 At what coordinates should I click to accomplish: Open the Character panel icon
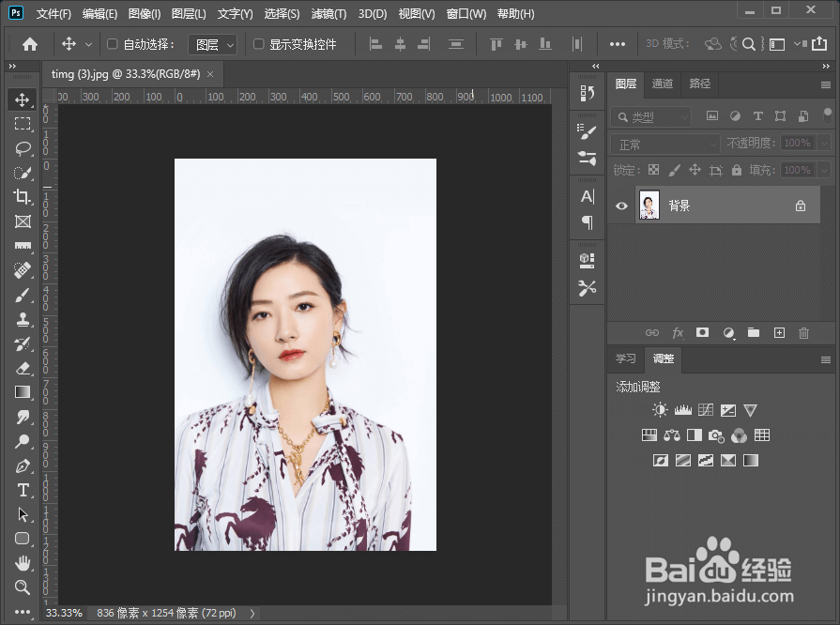point(588,196)
